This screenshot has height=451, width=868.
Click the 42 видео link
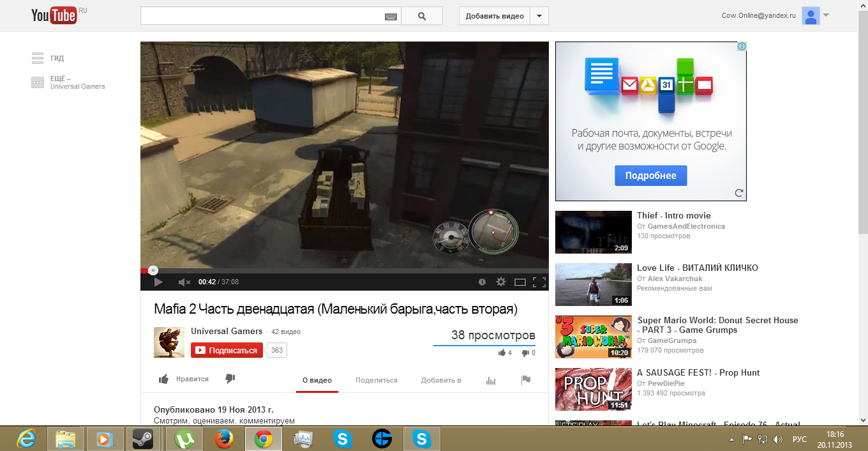[x=286, y=332]
